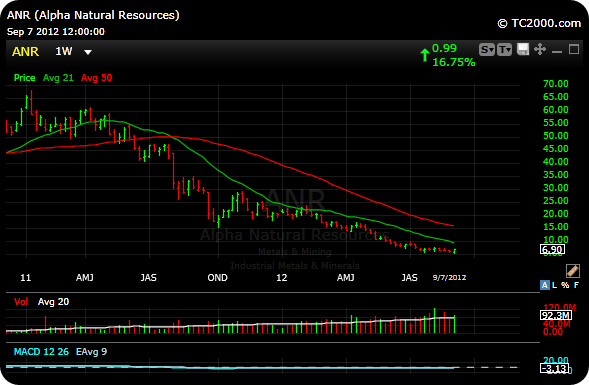Screen dimensions: 589x385
Task: Select the 1W timeframe label
Action: 63,51
